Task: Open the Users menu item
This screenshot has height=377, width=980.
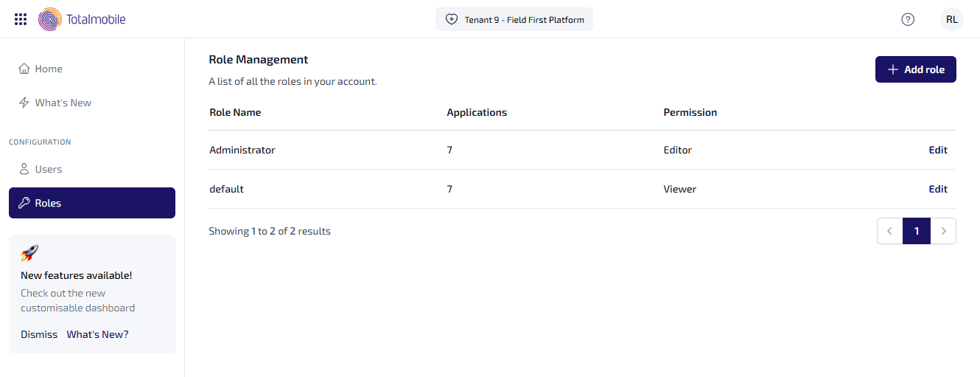Action: [x=49, y=169]
